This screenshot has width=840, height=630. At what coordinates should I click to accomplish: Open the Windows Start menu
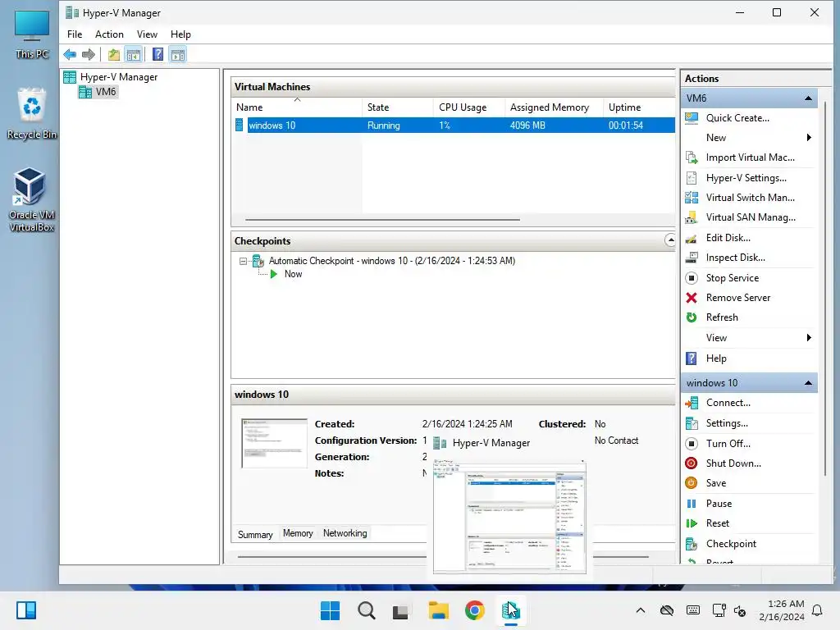click(330, 610)
